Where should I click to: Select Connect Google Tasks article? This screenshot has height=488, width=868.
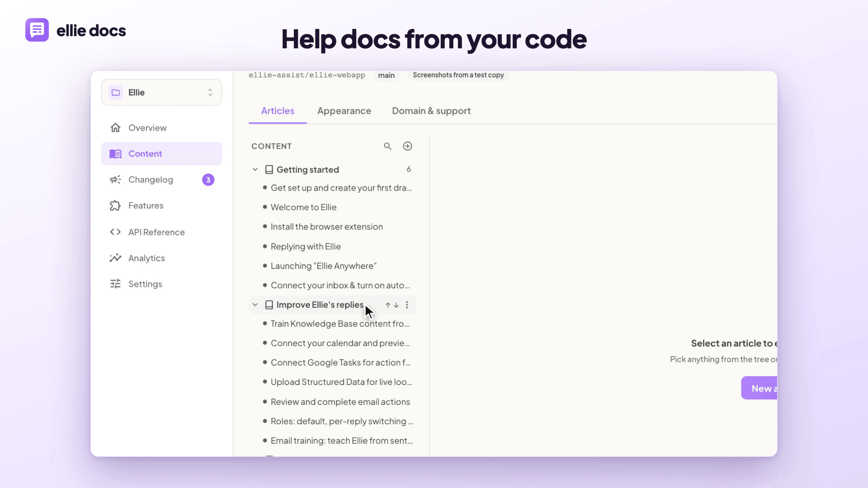click(x=340, y=362)
